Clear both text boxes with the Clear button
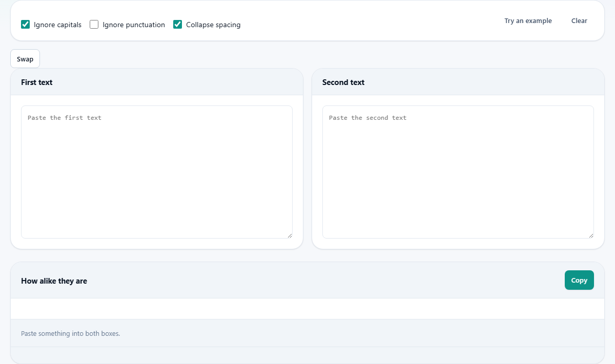 (579, 21)
